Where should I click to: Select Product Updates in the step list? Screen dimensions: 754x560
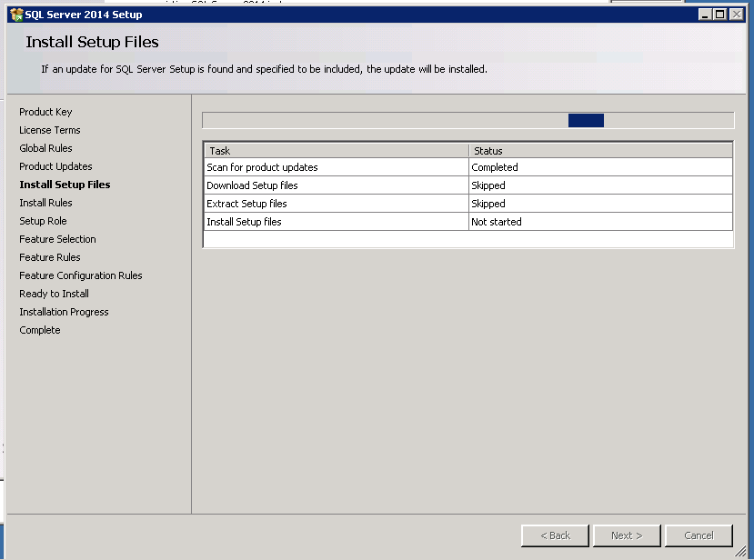(x=55, y=166)
